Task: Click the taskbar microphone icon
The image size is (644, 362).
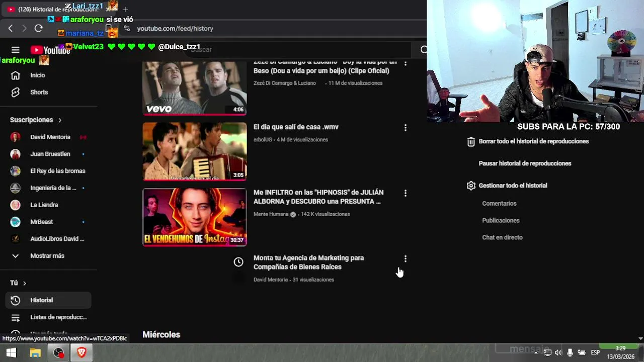Action: tap(570, 353)
